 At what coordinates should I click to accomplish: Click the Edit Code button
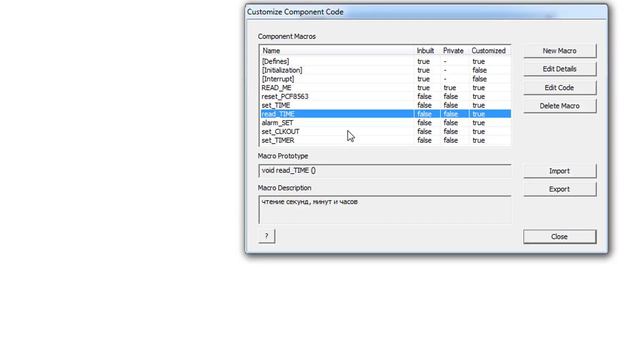560,87
